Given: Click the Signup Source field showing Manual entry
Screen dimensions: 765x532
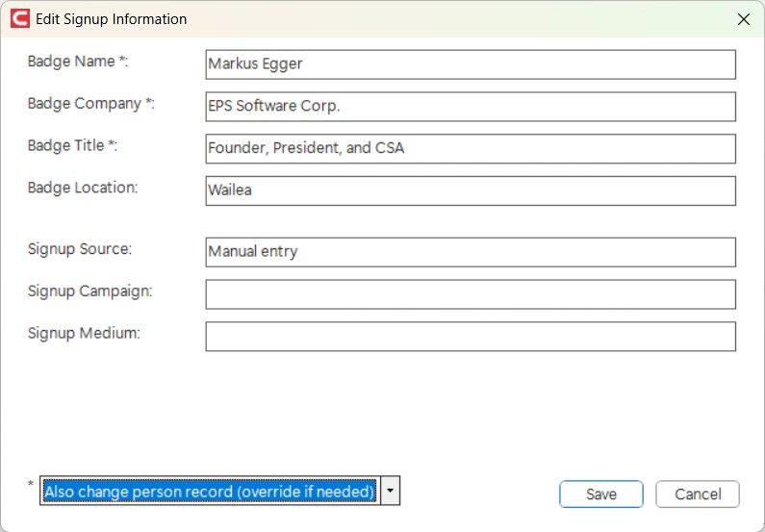Looking at the screenshot, I should [x=471, y=252].
